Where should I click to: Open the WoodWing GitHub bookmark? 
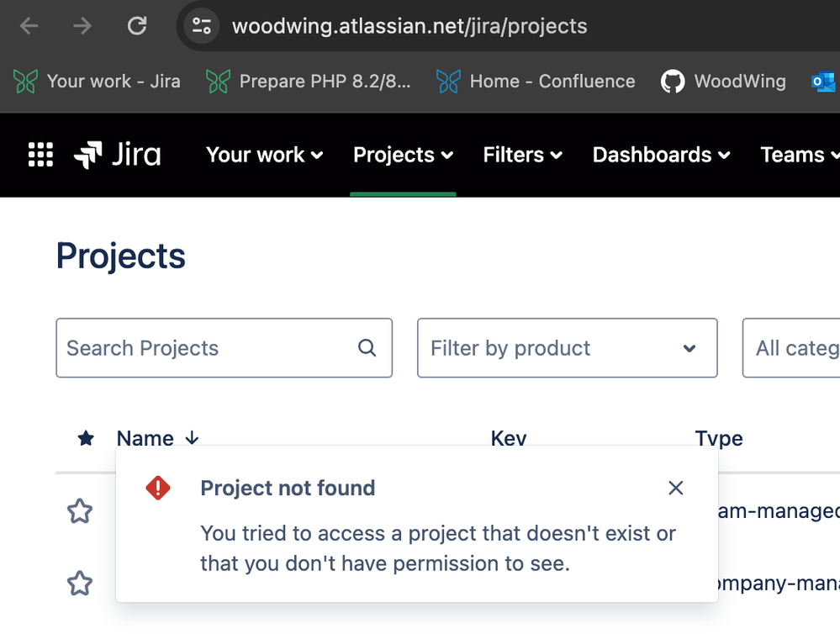(723, 82)
